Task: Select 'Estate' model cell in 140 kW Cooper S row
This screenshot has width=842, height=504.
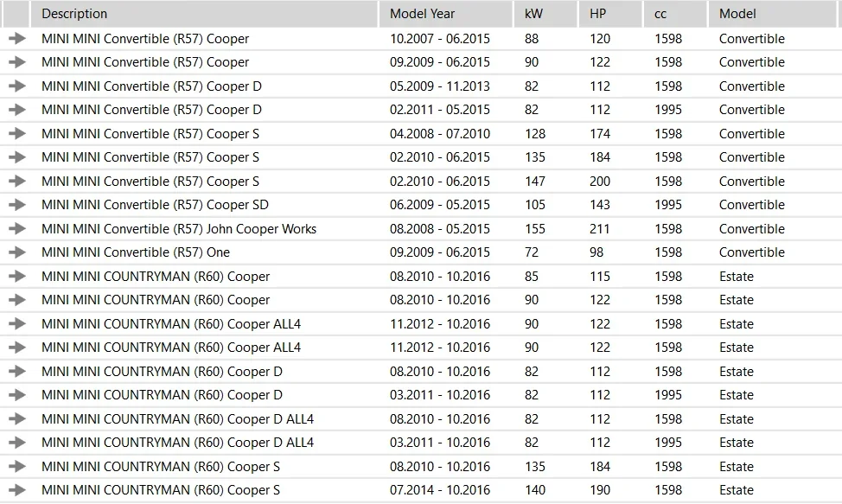Action: click(x=737, y=490)
